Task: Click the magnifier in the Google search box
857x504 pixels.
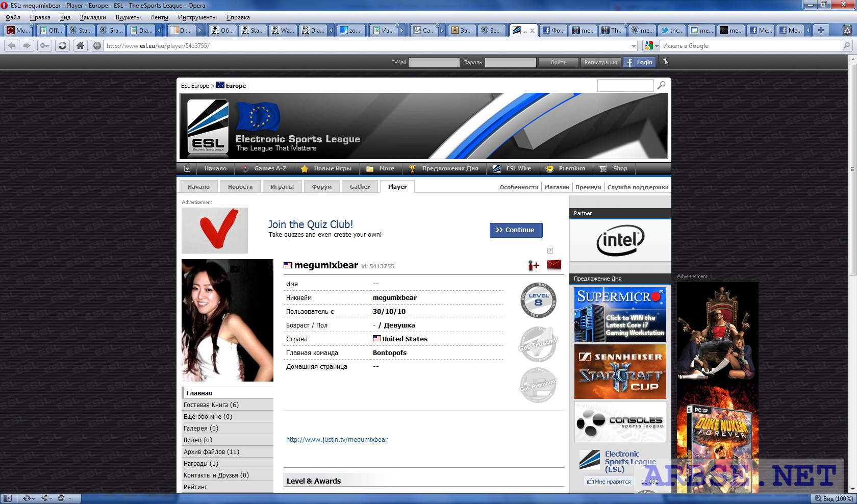Action: pyautogui.click(x=847, y=46)
